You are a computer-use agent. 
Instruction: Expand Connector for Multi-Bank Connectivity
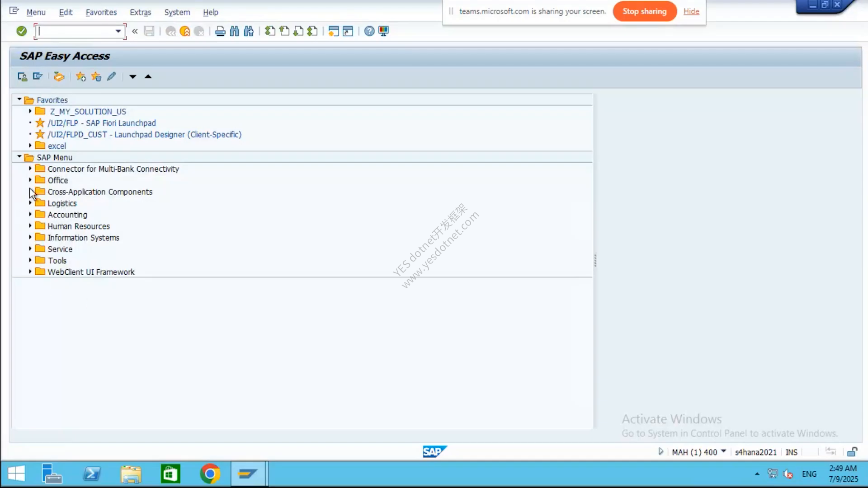pos(30,169)
